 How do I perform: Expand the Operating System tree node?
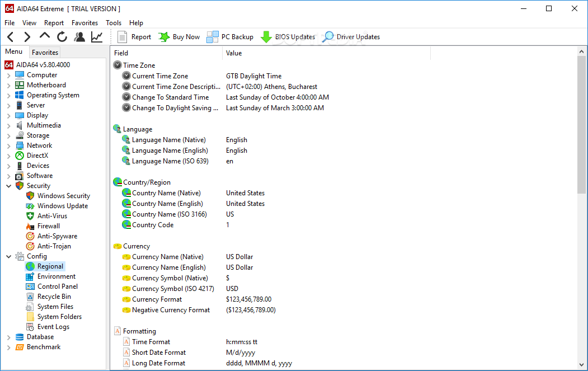pyautogui.click(x=8, y=96)
